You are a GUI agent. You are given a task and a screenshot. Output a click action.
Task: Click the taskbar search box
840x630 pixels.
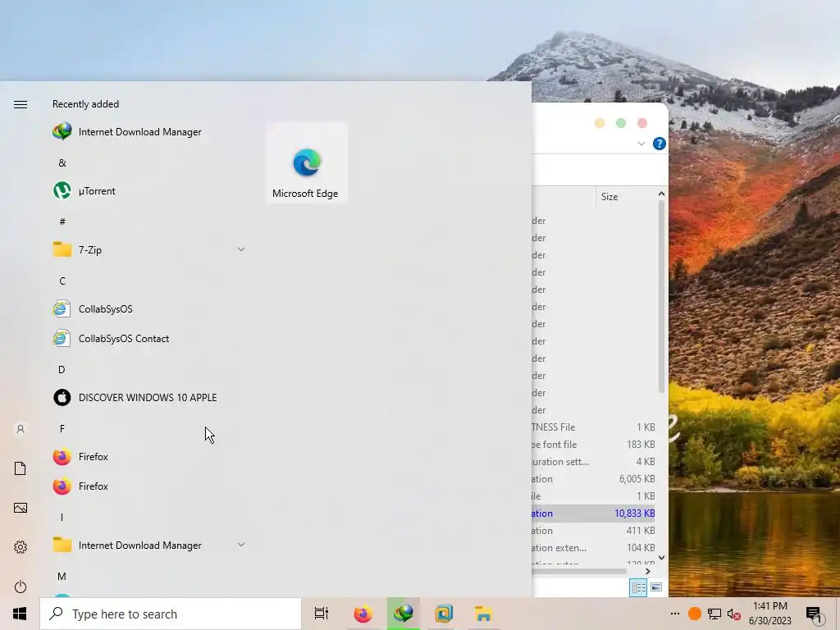tap(171, 614)
